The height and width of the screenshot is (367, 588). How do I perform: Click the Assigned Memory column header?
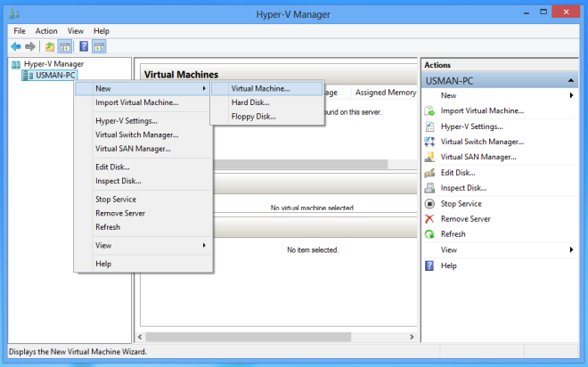385,93
